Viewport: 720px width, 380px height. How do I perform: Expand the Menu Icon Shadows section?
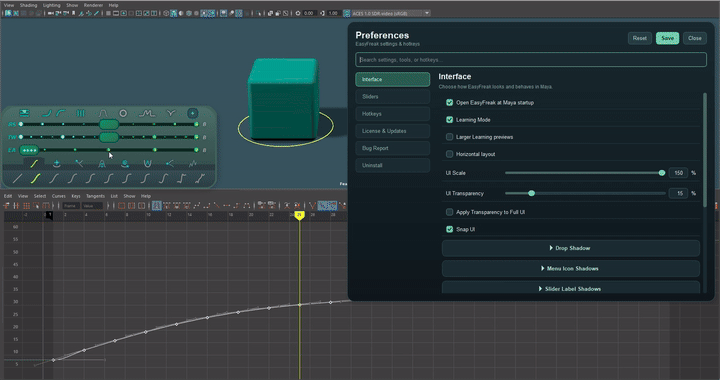[570, 268]
